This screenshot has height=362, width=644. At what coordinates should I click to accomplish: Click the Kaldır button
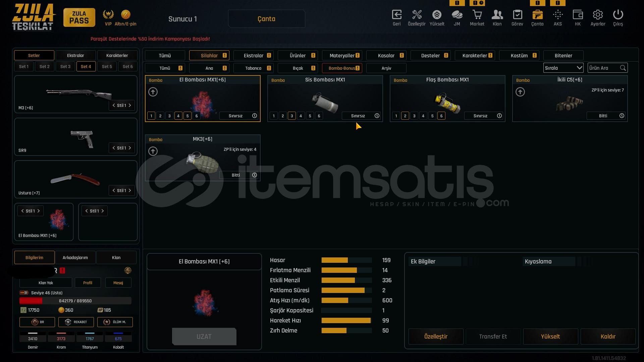(607, 337)
